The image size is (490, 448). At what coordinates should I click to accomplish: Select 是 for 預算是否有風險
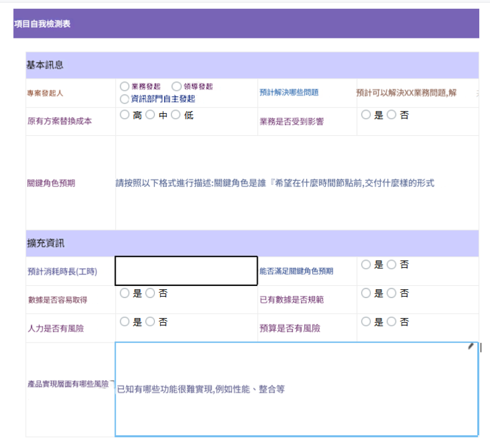tap(366, 322)
